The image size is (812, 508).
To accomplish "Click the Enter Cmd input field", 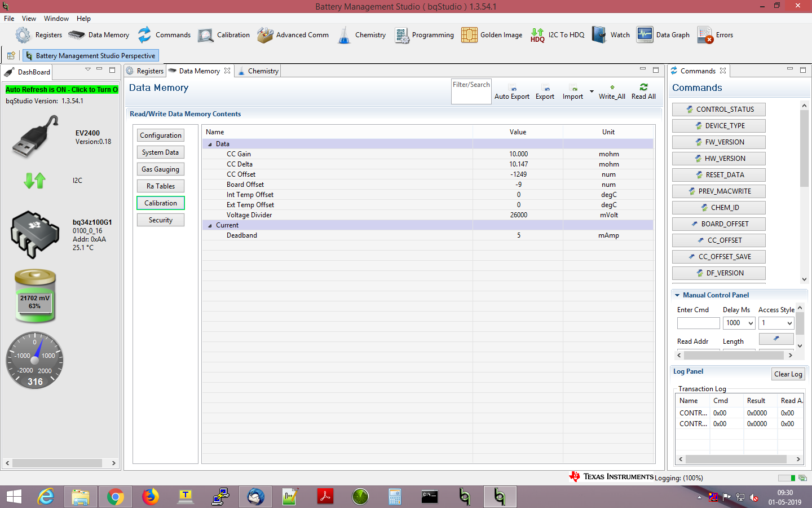I will tap(699, 323).
